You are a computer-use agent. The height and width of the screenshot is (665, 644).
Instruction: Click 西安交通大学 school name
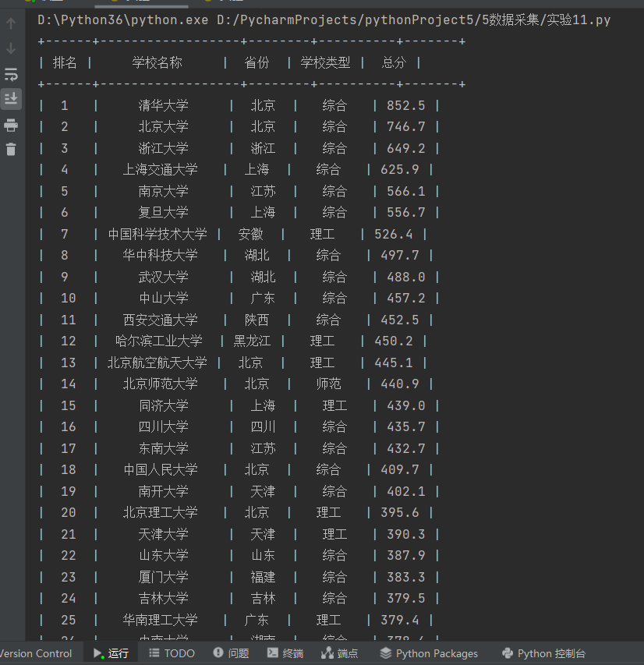161,320
